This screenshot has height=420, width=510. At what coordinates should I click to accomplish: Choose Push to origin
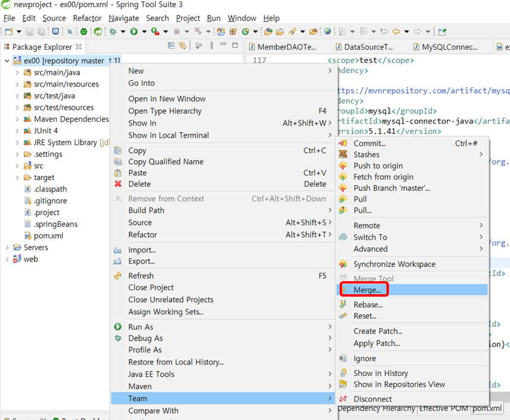(x=412, y=166)
